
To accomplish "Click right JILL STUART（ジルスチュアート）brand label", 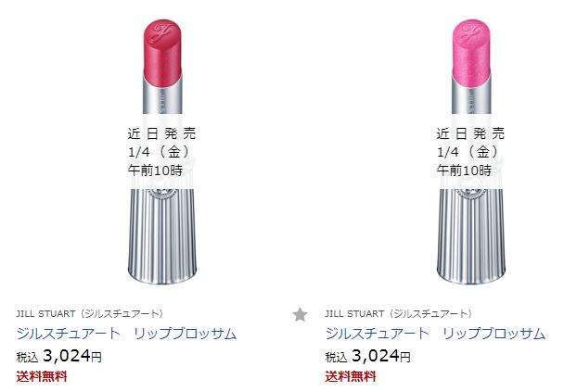I will click(x=398, y=313).
